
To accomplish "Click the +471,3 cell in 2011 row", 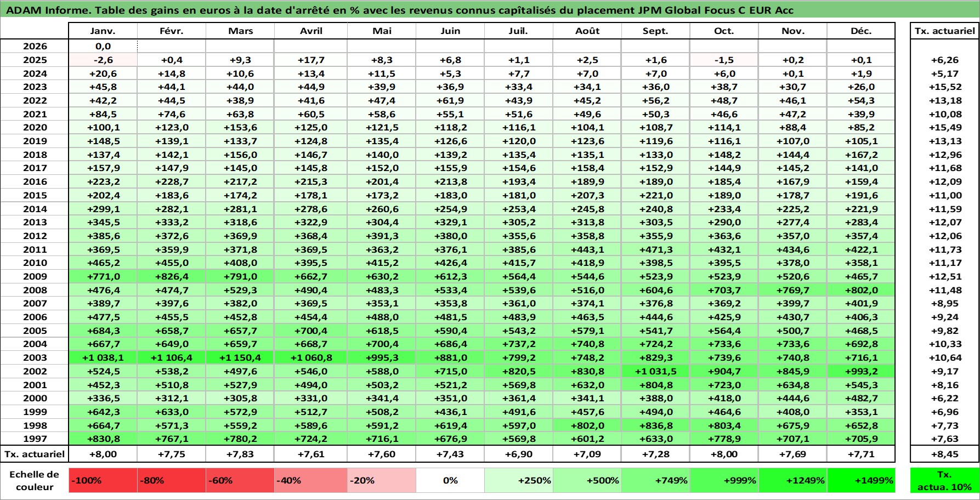I will tap(656, 249).
